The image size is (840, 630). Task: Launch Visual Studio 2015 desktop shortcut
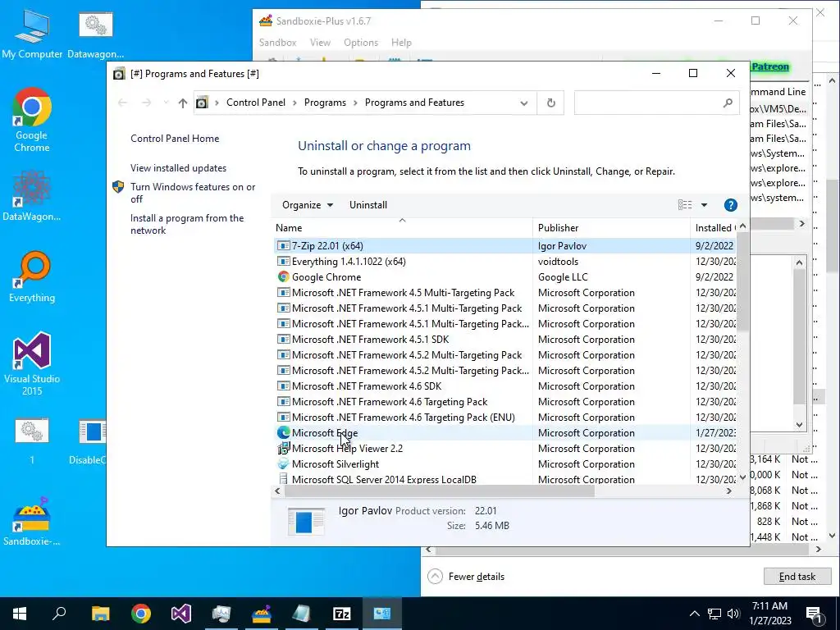pyautogui.click(x=32, y=363)
